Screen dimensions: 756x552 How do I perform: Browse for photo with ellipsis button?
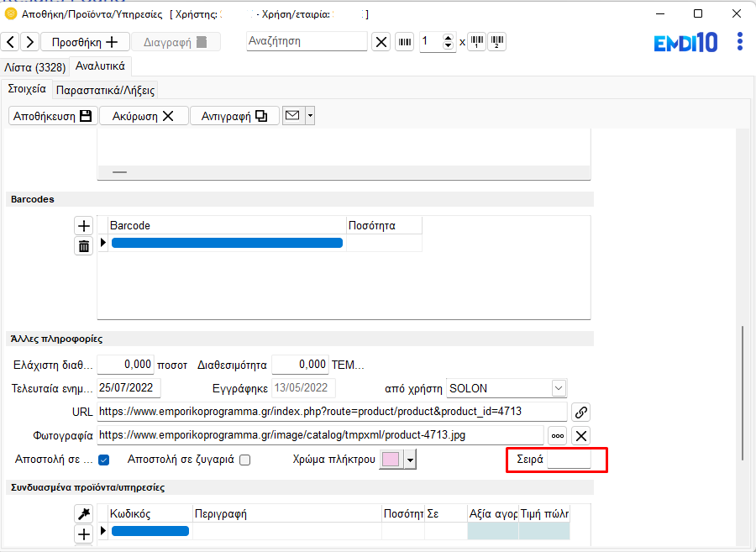(558, 436)
